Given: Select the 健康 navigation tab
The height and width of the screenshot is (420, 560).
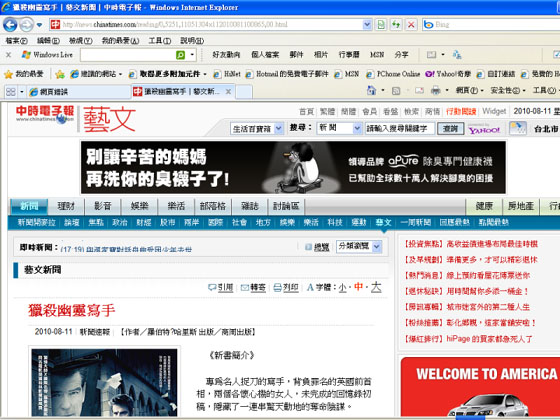Looking at the screenshot, I should (484, 206).
